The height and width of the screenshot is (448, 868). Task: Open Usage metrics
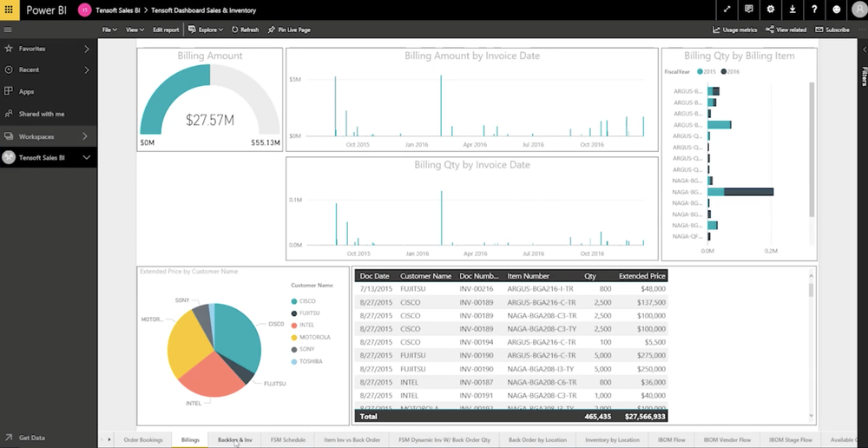734,30
